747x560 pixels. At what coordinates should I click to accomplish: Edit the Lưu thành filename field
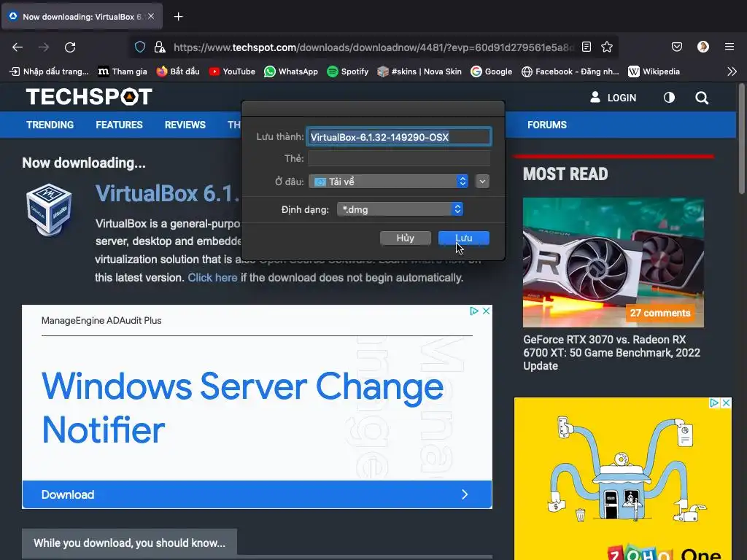[399, 137]
